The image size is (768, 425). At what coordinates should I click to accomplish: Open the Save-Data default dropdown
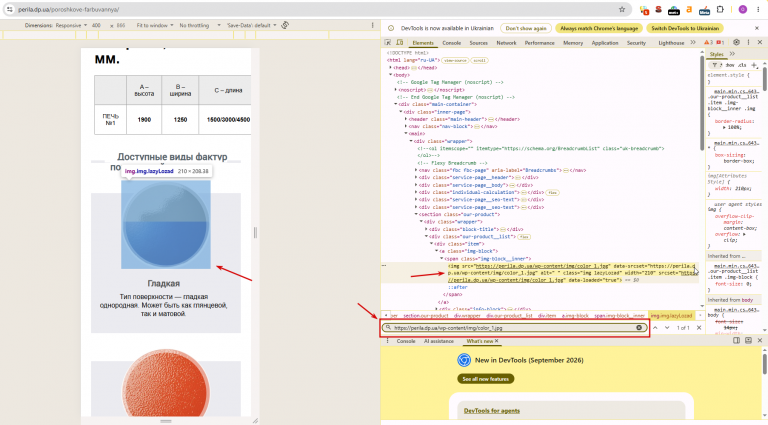click(x=251, y=25)
